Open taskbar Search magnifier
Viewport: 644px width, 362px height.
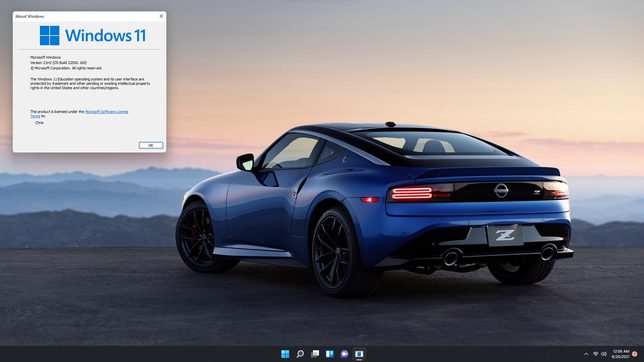coord(300,354)
